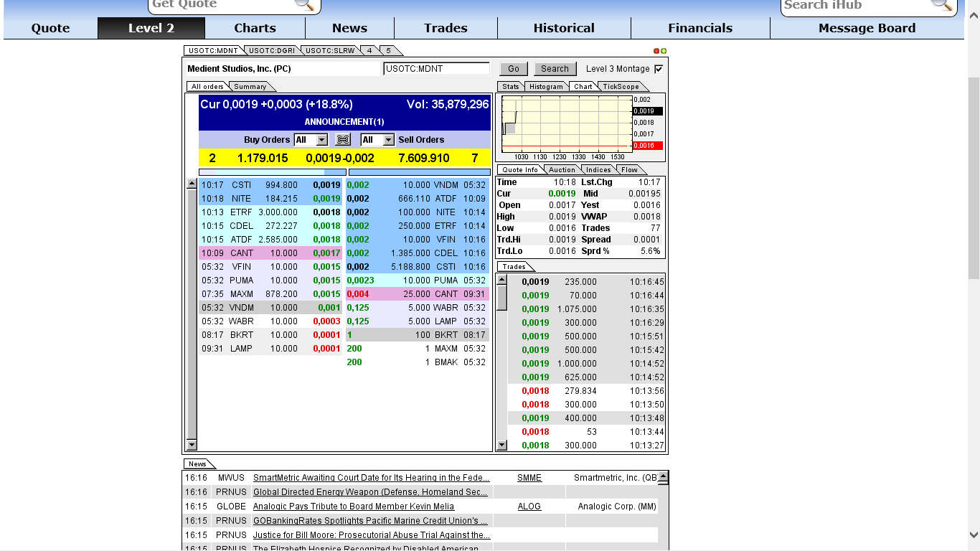Click the News panel scroll-up arrow
Screen dimensions: 980x551
663,477
